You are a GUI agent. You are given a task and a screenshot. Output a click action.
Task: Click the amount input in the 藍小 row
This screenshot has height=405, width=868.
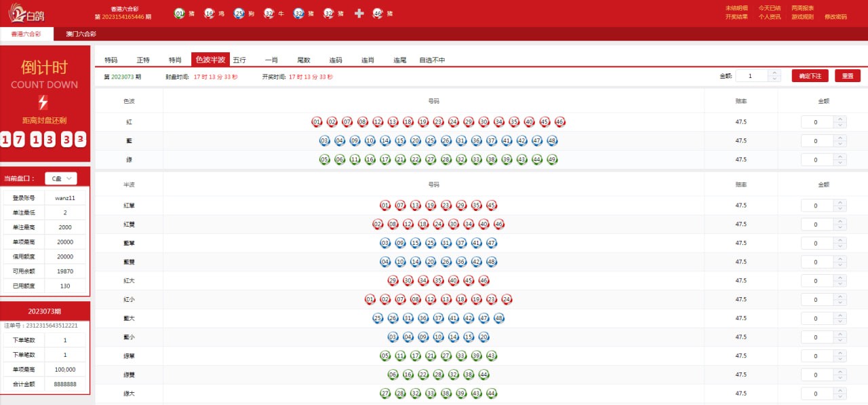pos(818,337)
